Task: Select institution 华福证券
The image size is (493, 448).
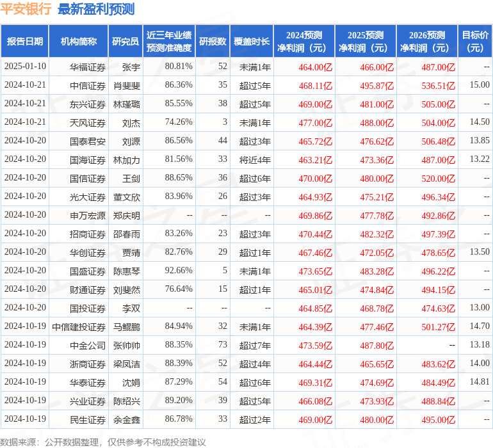Action: 88,67
